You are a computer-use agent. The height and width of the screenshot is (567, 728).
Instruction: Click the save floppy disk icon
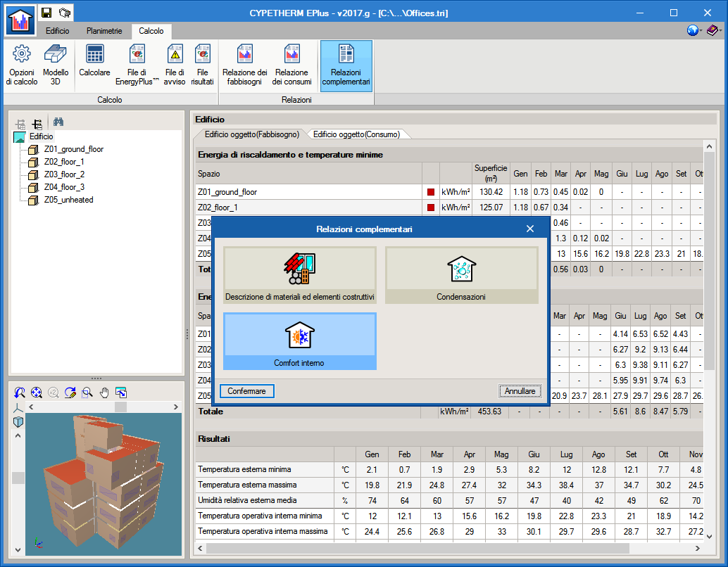[46, 13]
